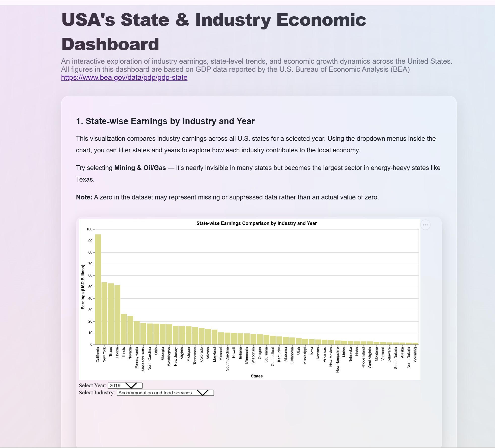
Task: Click the Washington earnings bar
Action: pyautogui.click(x=169, y=334)
